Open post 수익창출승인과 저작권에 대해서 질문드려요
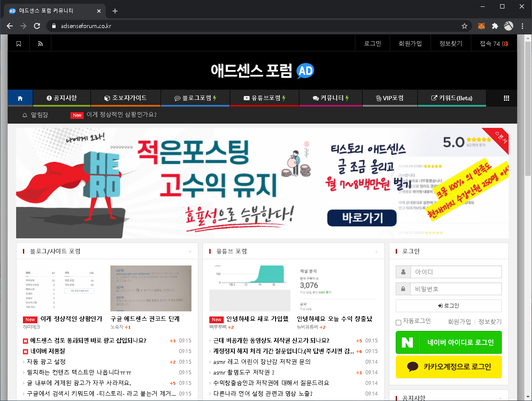Viewport: 532px width, 401px height. tap(271, 383)
